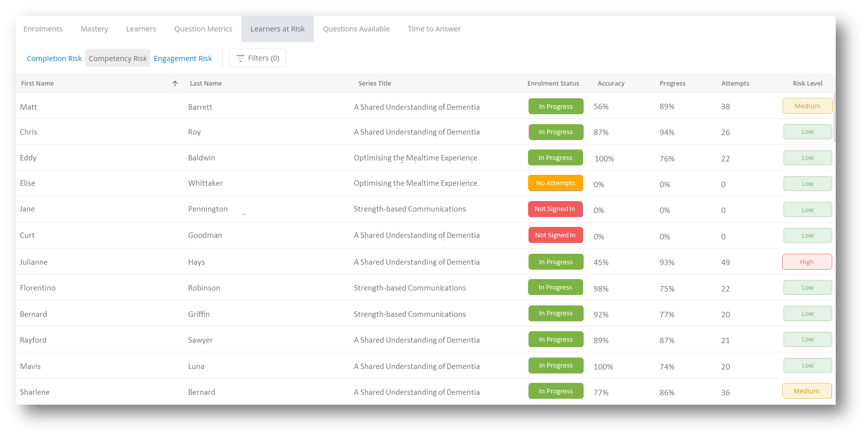Select the Competency Risk toggle
The image size is (868, 437).
[118, 59]
